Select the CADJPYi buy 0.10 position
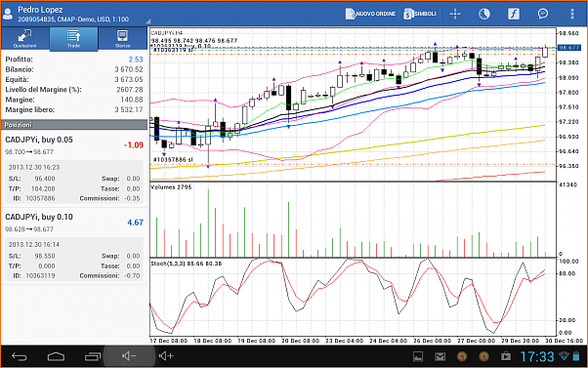 (74, 246)
